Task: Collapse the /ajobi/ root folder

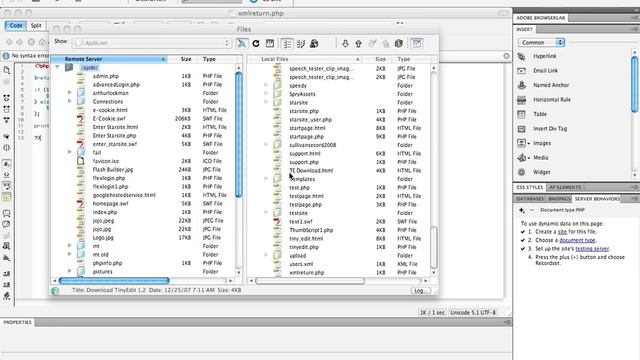Action: pyautogui.click(x=58, y=67)
